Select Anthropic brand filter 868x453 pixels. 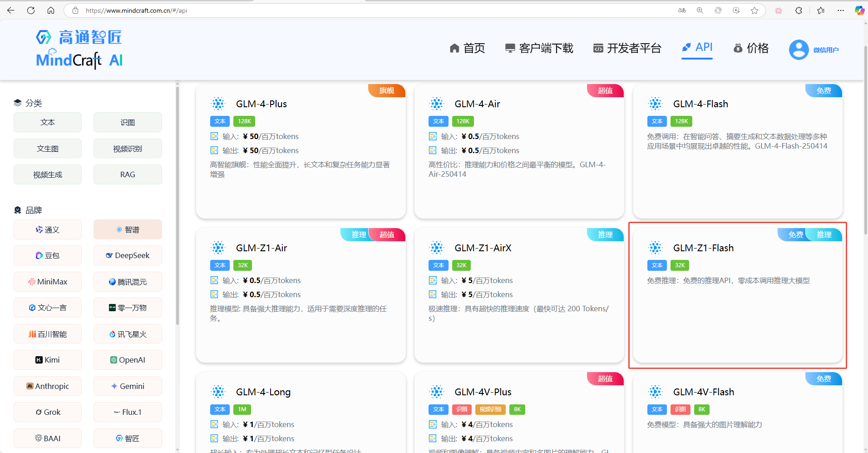click(x=48, y=386)
